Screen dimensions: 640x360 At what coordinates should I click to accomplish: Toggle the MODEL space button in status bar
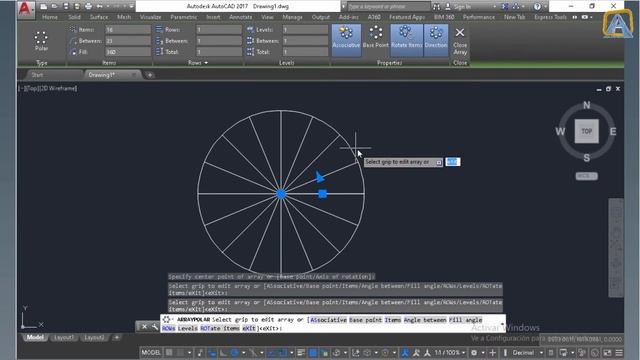pyautogui.click(x=151, y=353)
